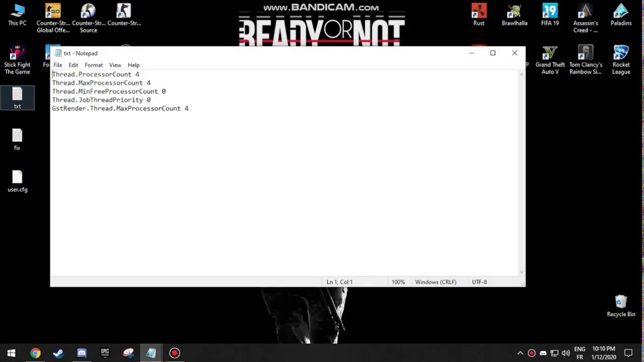
Task: Open the Action Center notifications icon
Action: coord(628,353)
